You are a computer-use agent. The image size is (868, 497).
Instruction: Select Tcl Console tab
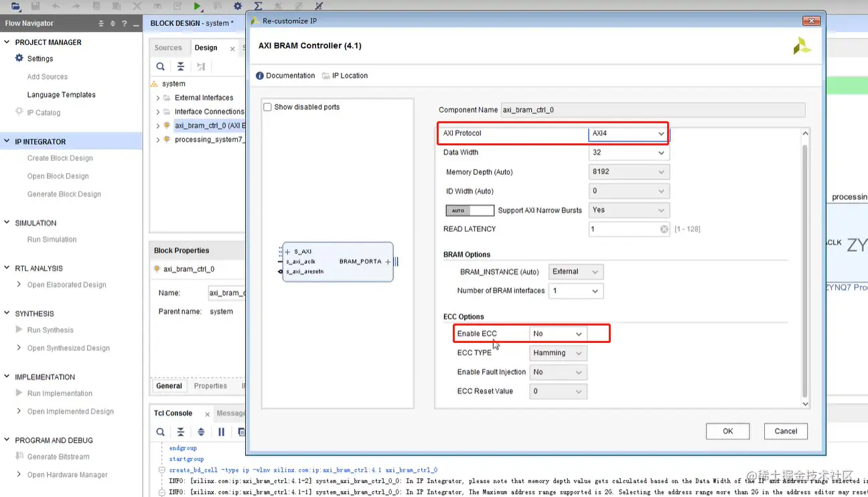173,413
